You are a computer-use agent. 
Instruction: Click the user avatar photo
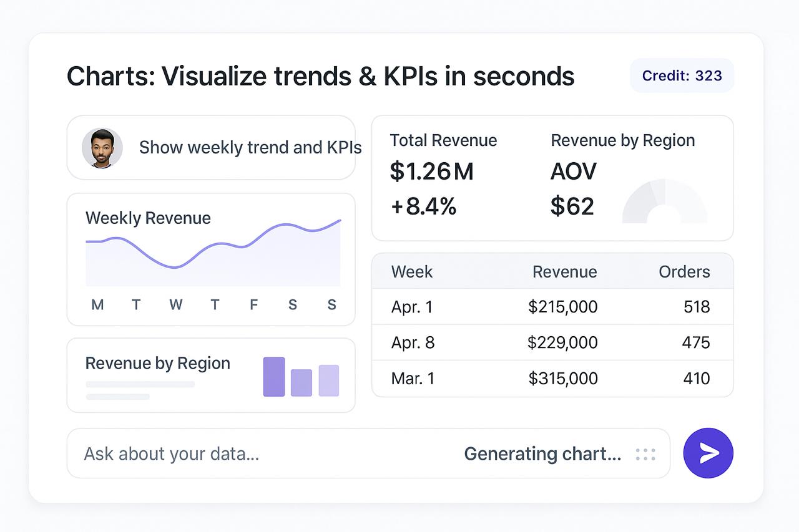pos(102,148)
